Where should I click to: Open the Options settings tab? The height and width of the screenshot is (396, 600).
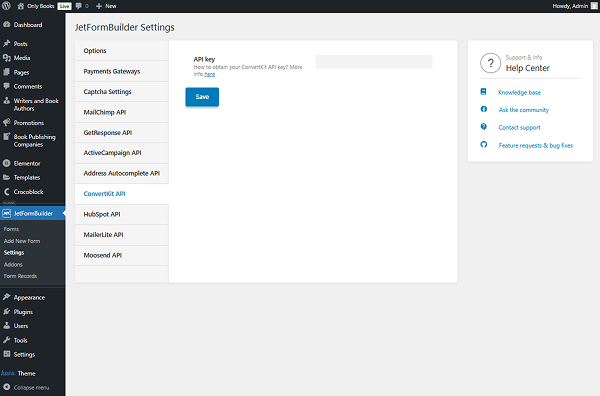click(x=122, y=51)
